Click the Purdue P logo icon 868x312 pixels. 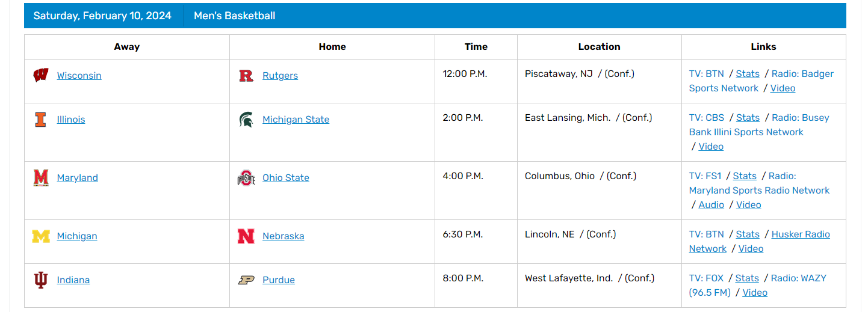tap(246, 280)
